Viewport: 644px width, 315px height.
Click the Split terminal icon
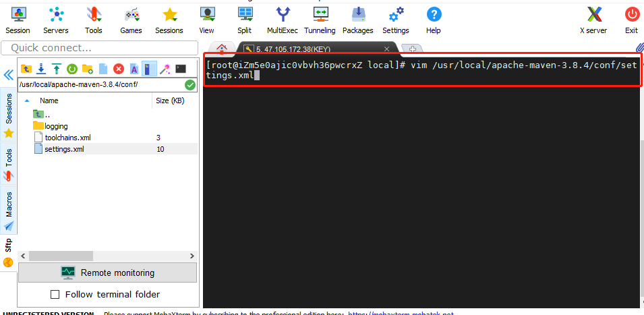[244, 20]
